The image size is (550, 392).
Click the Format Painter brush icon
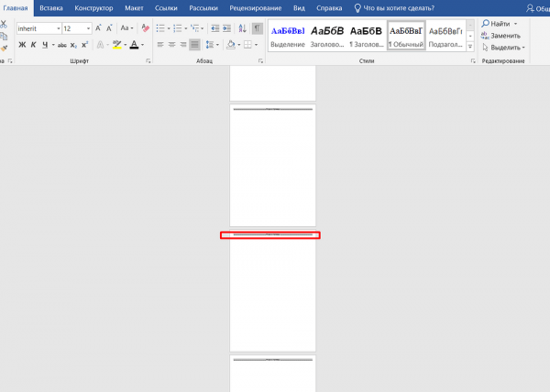tap(4, 48)
